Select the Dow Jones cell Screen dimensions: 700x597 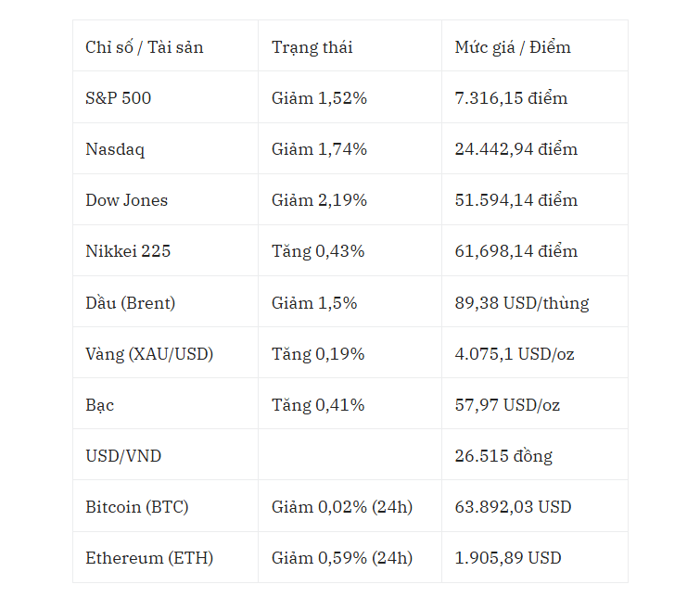[126, 200]
